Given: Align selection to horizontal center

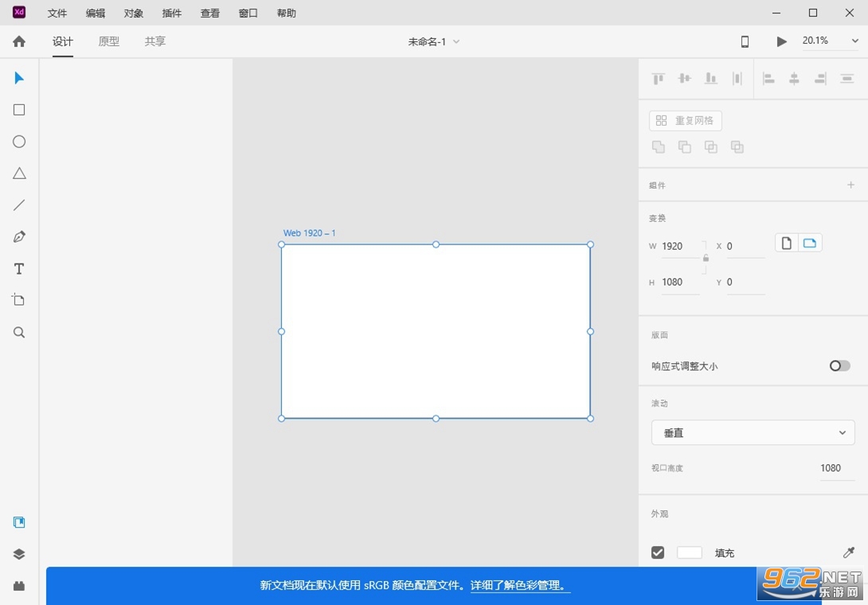Looking at the screenshot, I should tap(795, 79).
